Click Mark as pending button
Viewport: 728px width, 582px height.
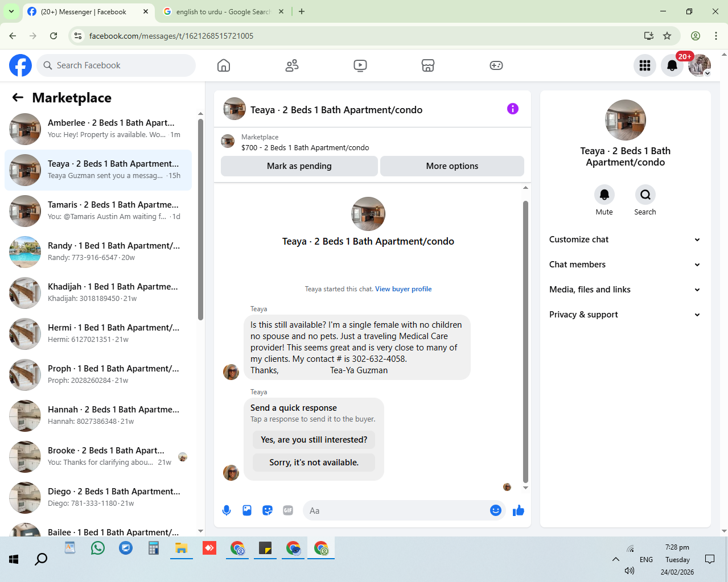click(x=299, y=166)
